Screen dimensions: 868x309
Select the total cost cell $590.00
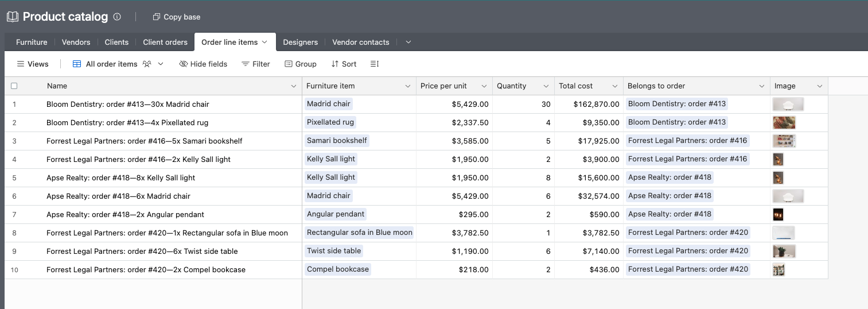pyautogui.click(x=589, y=215)
